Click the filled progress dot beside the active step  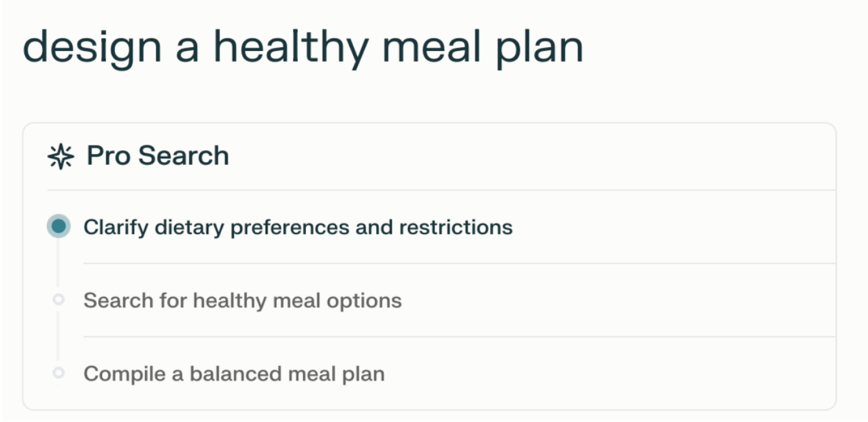point(58,227)
